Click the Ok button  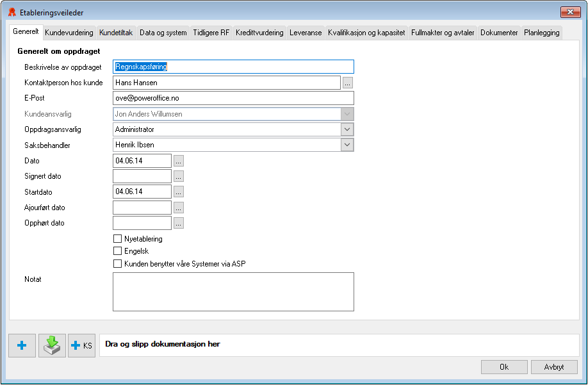pos(504,367)
